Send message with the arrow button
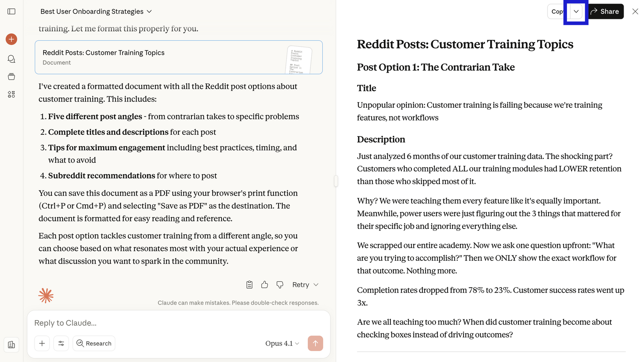This screenshot has height=362, width=644. (x=315, y=343)
